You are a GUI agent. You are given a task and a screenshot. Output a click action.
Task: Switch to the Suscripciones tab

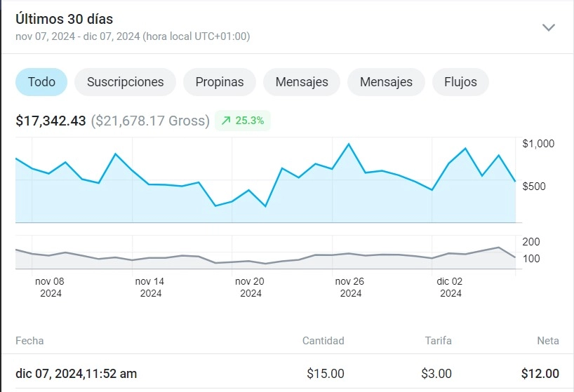click(125, 82)
